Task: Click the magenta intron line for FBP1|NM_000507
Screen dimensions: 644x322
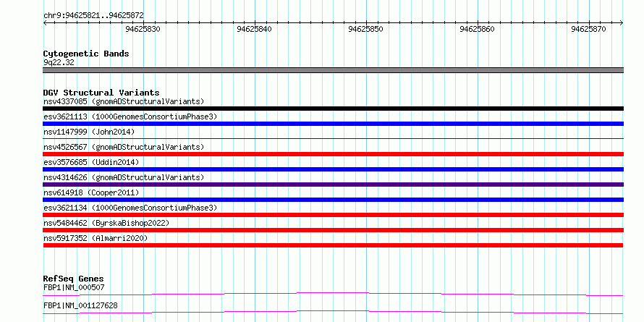Action: 333,294
